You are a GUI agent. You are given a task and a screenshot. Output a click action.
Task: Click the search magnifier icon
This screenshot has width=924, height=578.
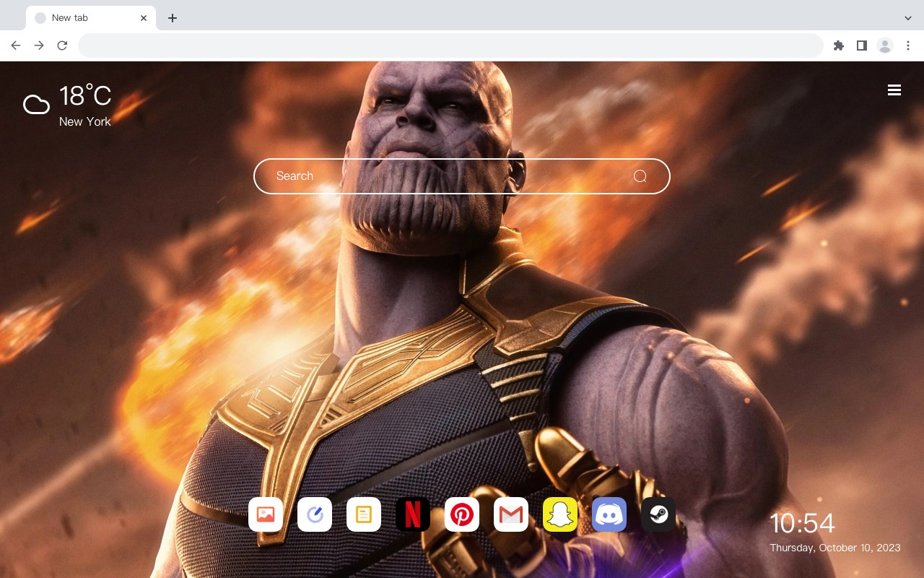[x=640, y=176]
